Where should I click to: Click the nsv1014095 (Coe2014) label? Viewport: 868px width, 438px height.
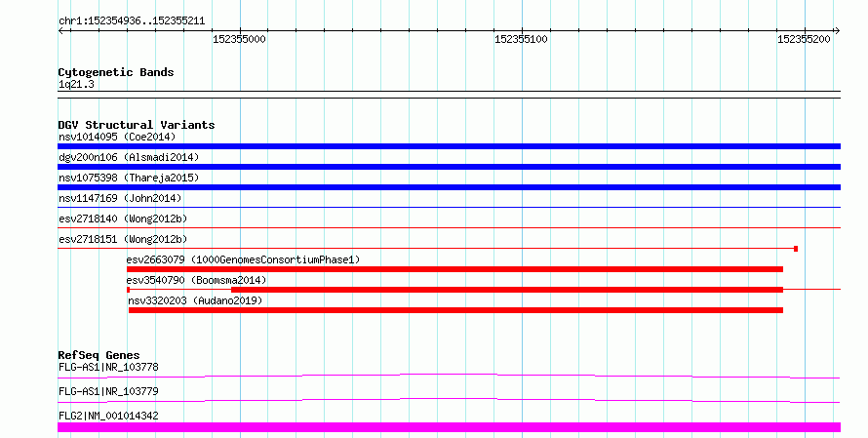(x=117, y=137)
